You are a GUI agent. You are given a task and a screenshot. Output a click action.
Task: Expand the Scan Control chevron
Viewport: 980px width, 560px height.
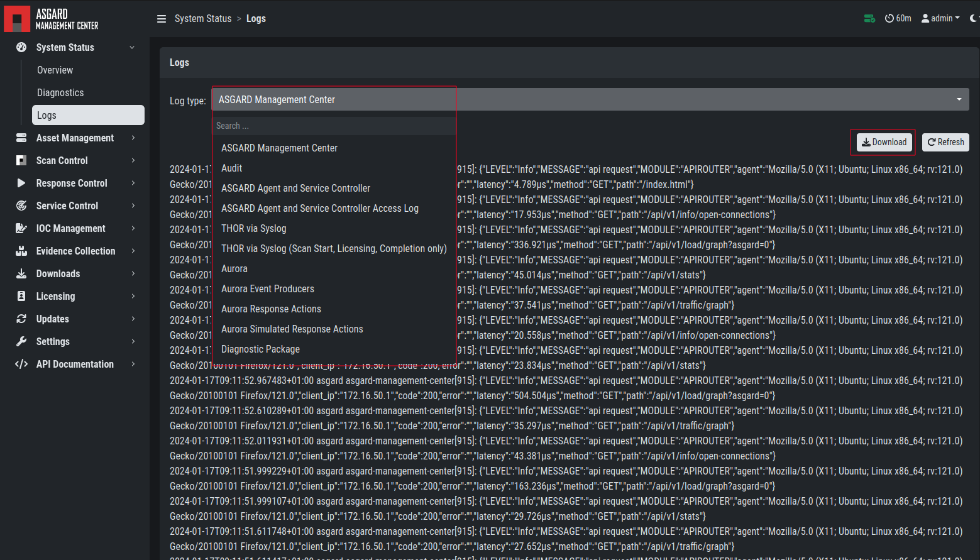133,160
